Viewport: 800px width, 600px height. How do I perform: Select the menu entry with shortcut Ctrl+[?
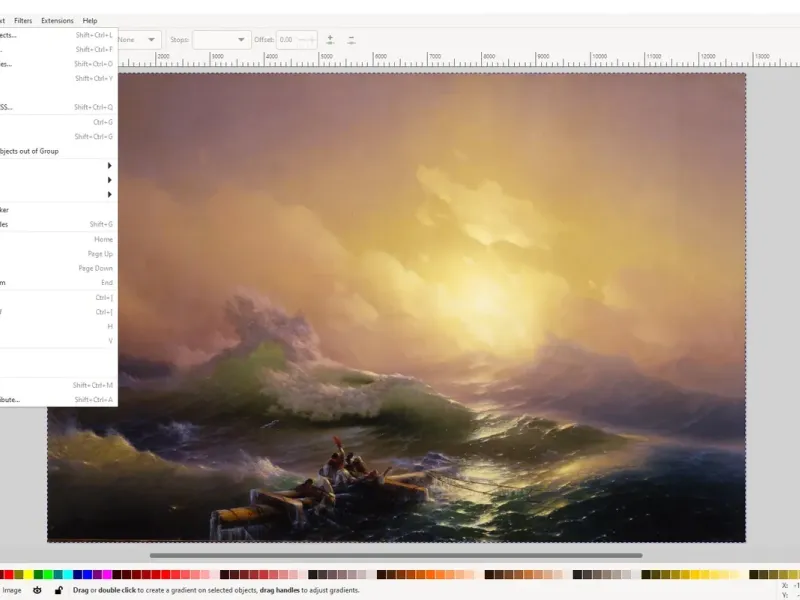point(58,312)
